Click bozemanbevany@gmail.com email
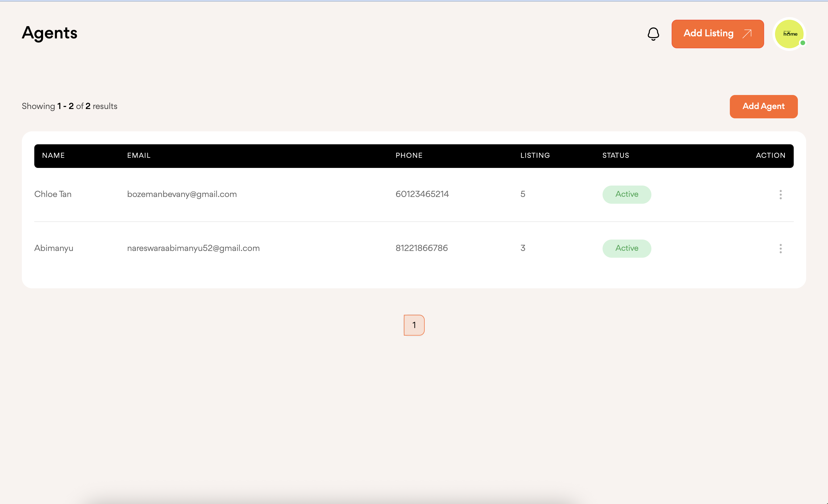 click(x=182, y=194)
